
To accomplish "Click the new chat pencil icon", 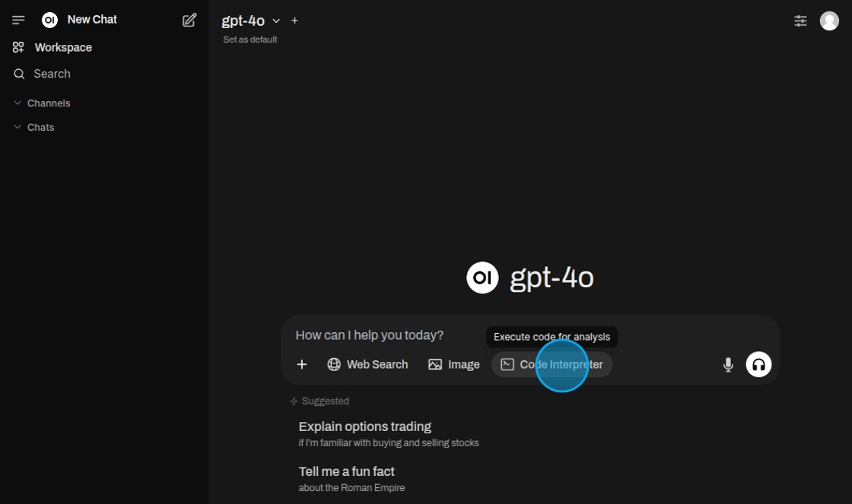I will click(189, 20).
